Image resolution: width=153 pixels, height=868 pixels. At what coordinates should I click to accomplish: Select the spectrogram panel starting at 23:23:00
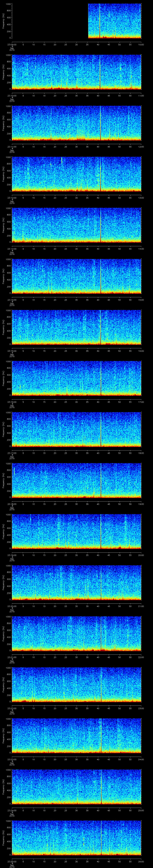click(x=77, y=736)
